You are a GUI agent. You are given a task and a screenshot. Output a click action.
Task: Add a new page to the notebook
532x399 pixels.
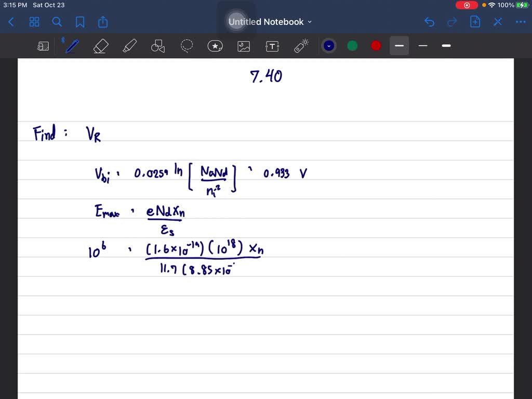(475, 22)
